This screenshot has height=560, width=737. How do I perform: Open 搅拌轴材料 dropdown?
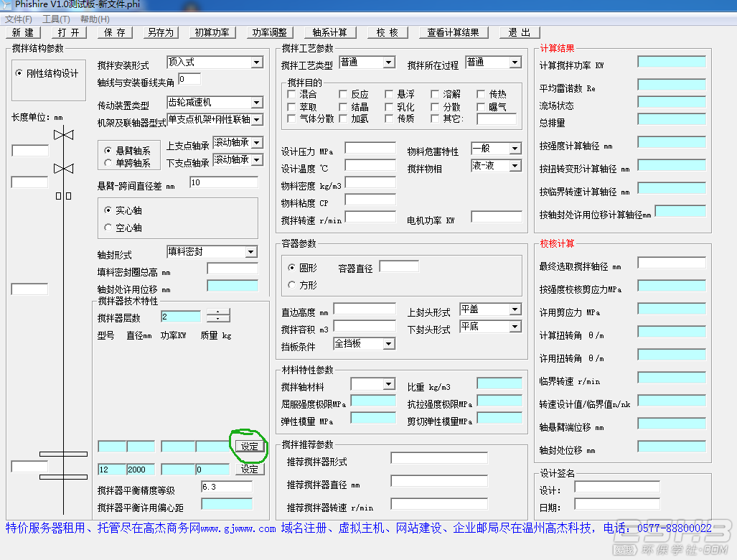(x=372, y=383)
